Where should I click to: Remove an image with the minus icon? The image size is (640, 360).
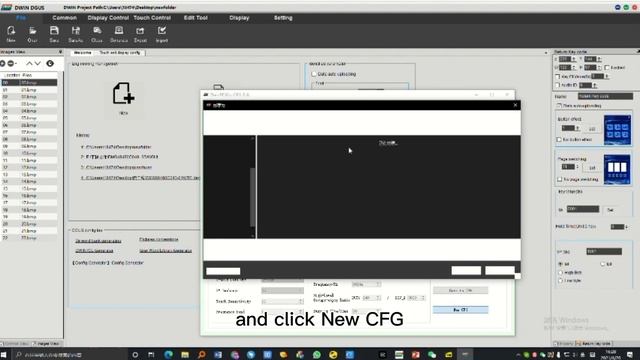pos(11,63)
